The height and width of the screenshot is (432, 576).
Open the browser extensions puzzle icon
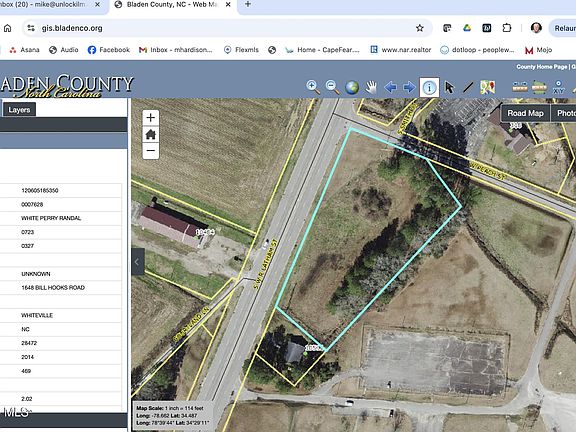507,28
